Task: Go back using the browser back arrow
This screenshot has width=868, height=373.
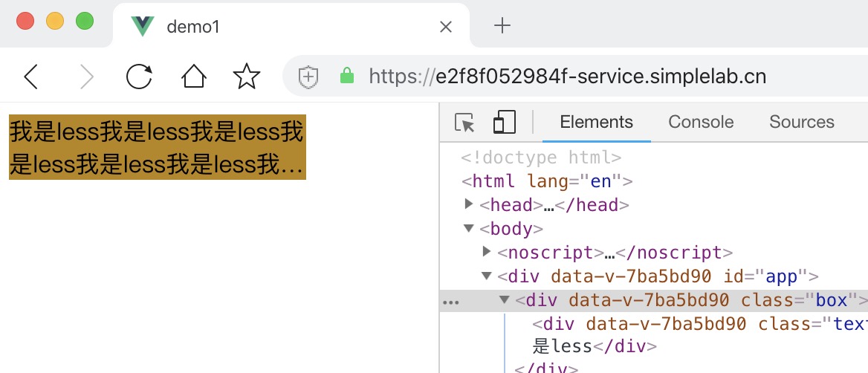Action: [31, 77]
